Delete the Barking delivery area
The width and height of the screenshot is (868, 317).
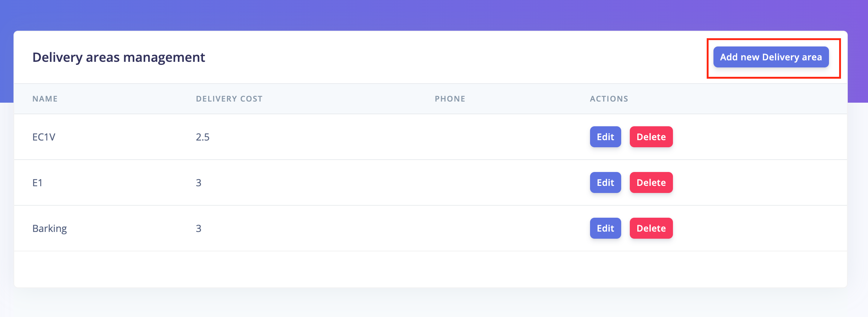coord(651,228)
